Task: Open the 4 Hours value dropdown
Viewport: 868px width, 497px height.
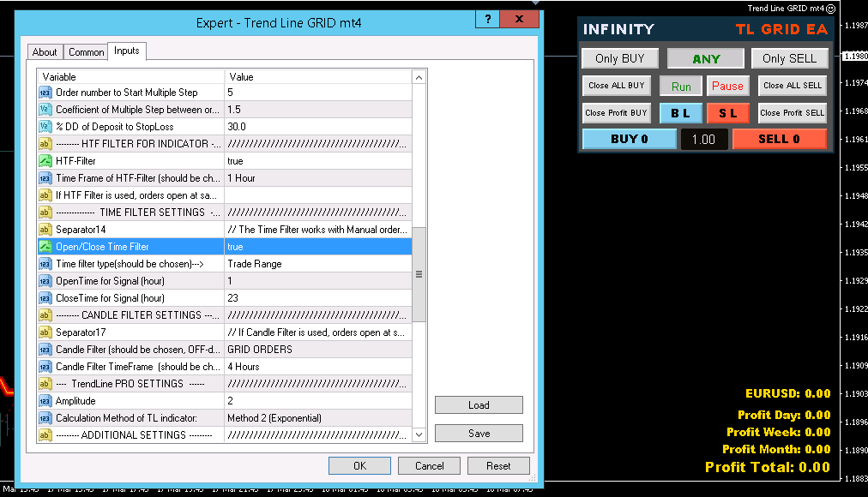Action: 318,367
